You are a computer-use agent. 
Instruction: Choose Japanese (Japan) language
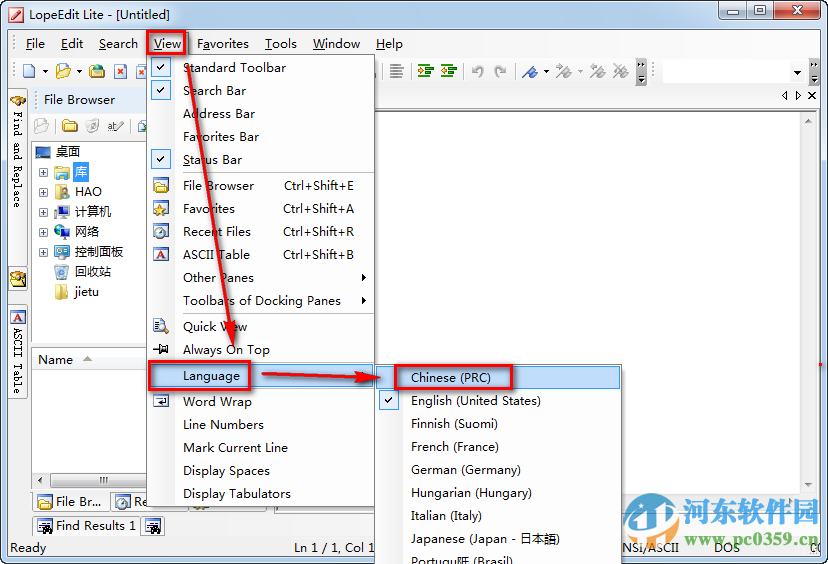499,539
